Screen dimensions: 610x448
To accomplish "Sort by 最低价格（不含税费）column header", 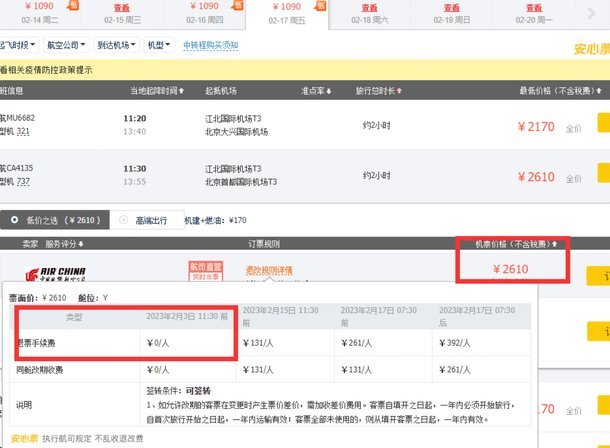I will (561, 91).
